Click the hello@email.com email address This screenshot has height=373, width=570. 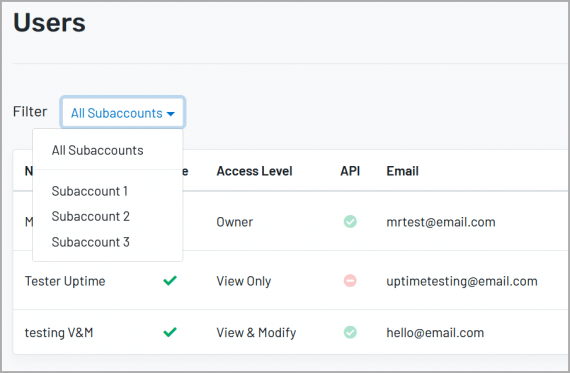click(435, 333)
